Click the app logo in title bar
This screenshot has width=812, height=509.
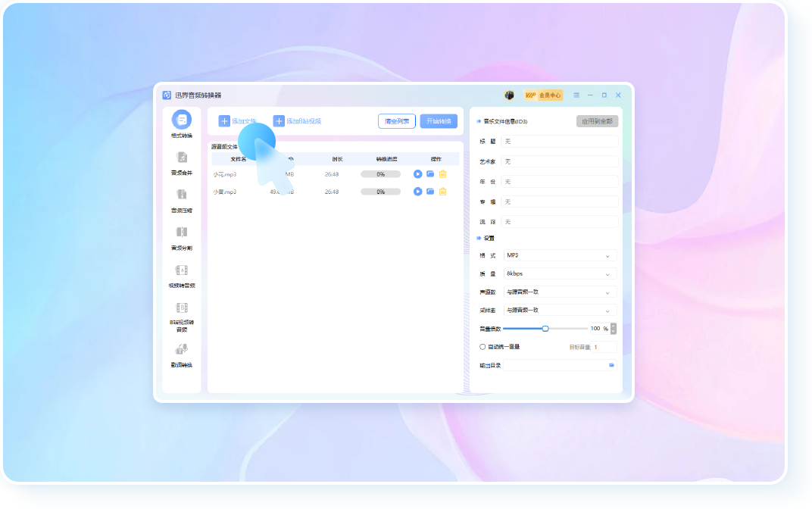(167, 95)
